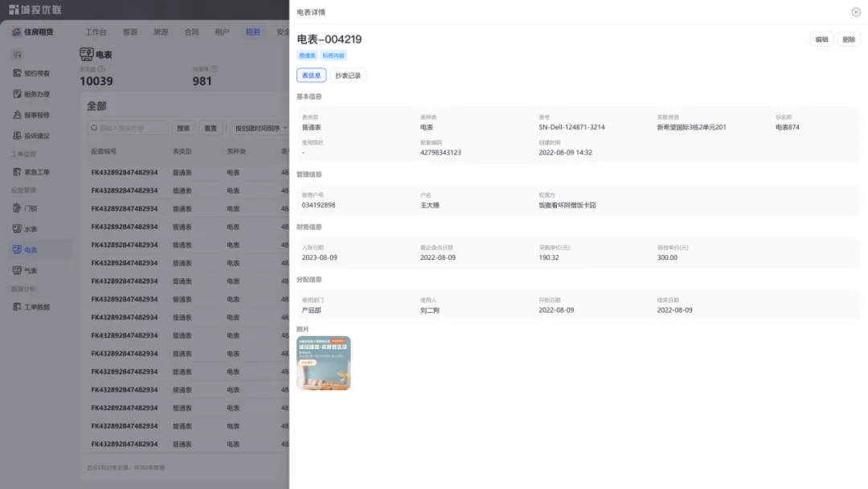
Task: Go to 水表 device page
Action: [x=31, y=229]
